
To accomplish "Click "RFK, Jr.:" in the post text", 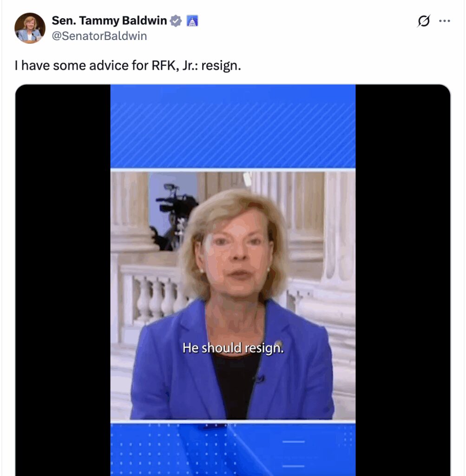I will (x=175, y=66).
